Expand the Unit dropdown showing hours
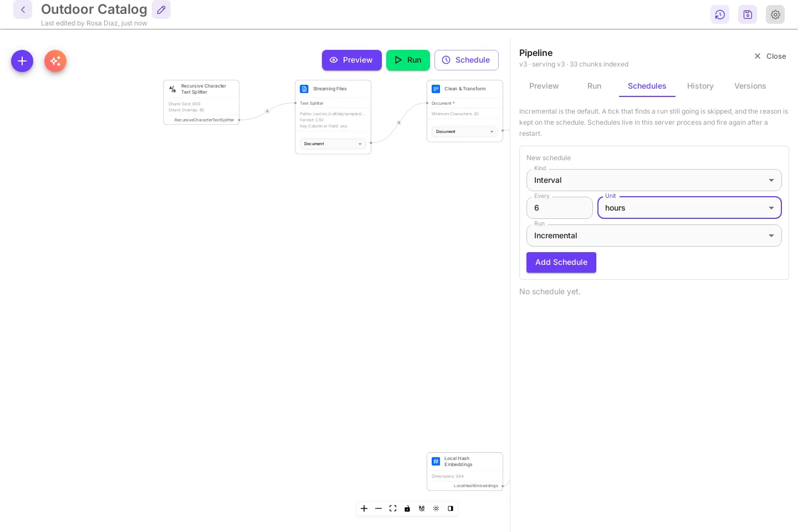The height and width of the screenshot is (532, 798). (x=689, y=208)
